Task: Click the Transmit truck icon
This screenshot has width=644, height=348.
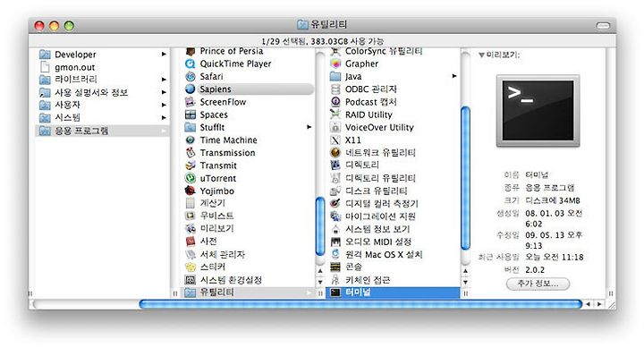Action: [190, 166]
